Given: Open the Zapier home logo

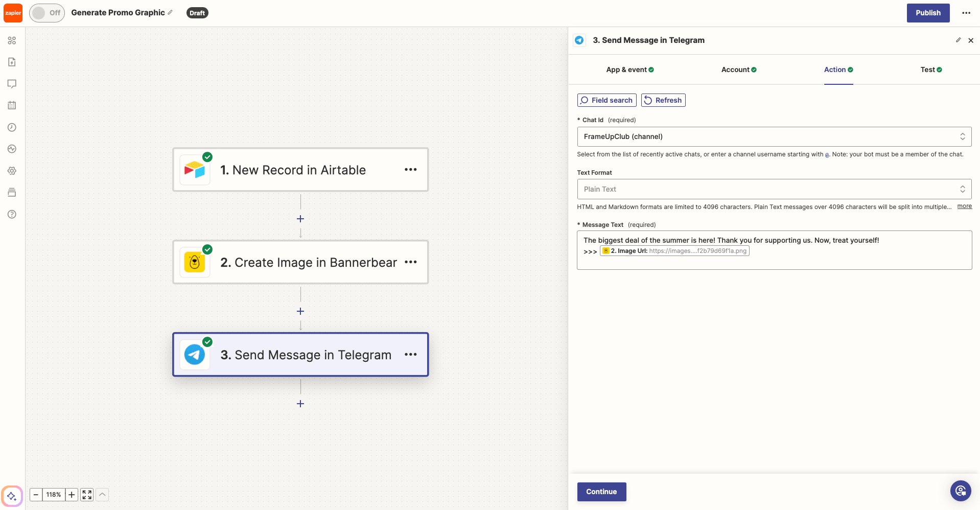Looking at the screenshot, I should [12, 12].
